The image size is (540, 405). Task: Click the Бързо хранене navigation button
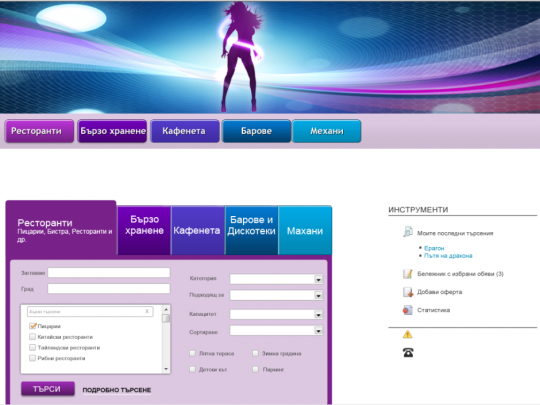coord(112,131)
